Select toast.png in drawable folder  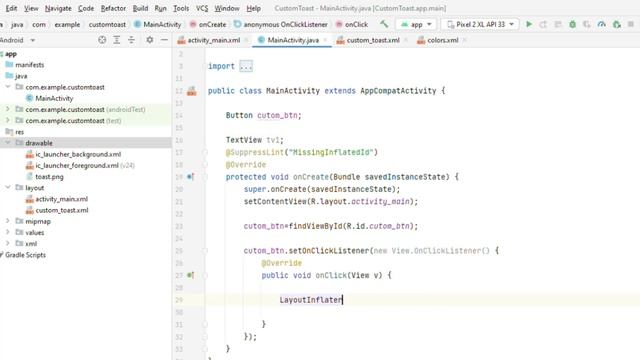[45, 177]
